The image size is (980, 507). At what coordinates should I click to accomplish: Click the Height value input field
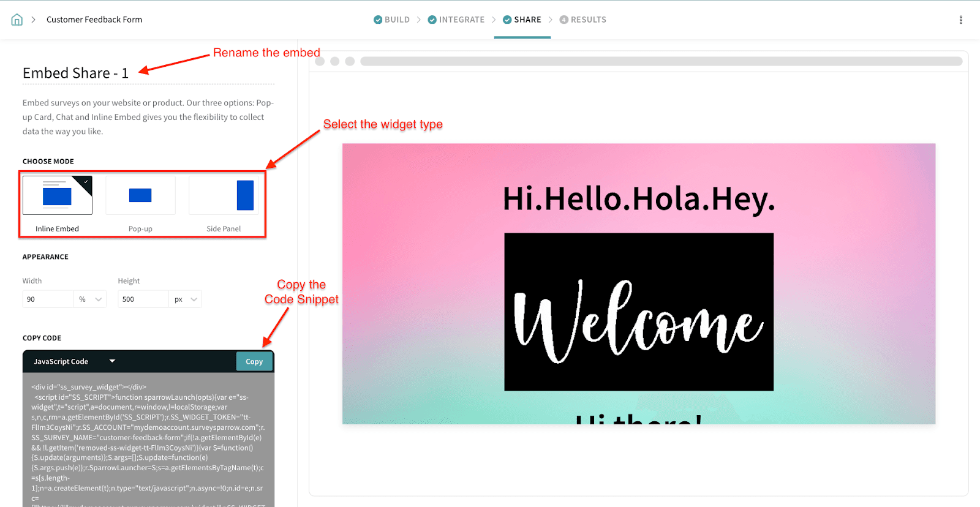[143, 299]
